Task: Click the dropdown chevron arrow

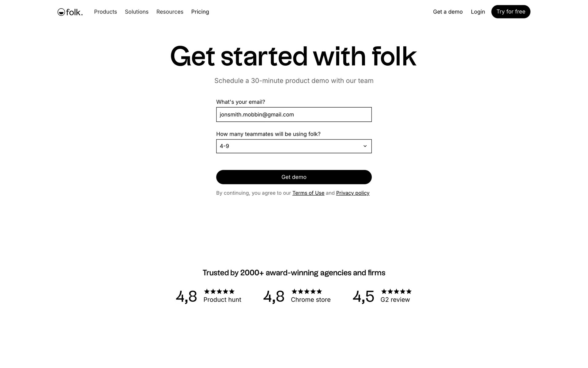Action: (365, 146)
